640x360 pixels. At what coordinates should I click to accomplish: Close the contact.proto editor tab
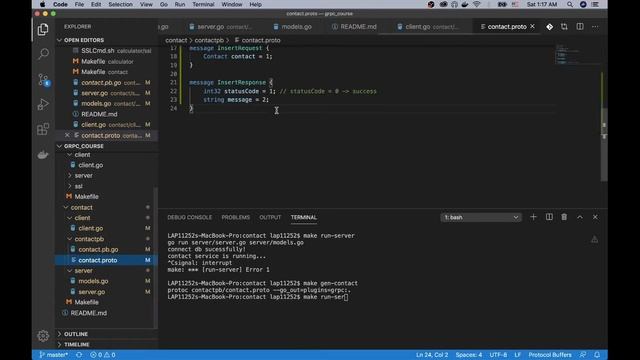532,27
